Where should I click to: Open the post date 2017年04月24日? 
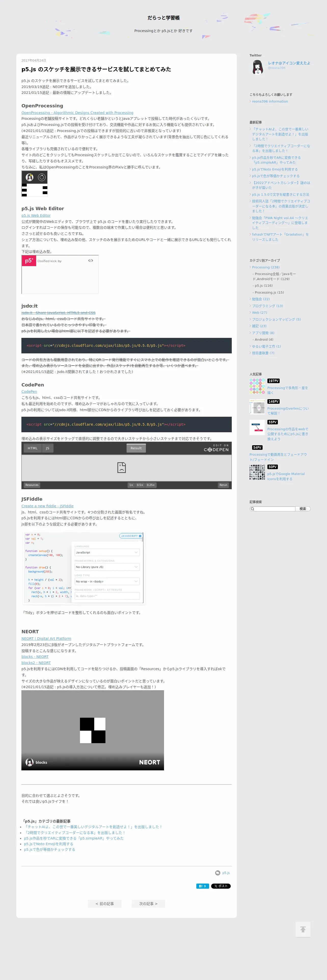point(34,61)
